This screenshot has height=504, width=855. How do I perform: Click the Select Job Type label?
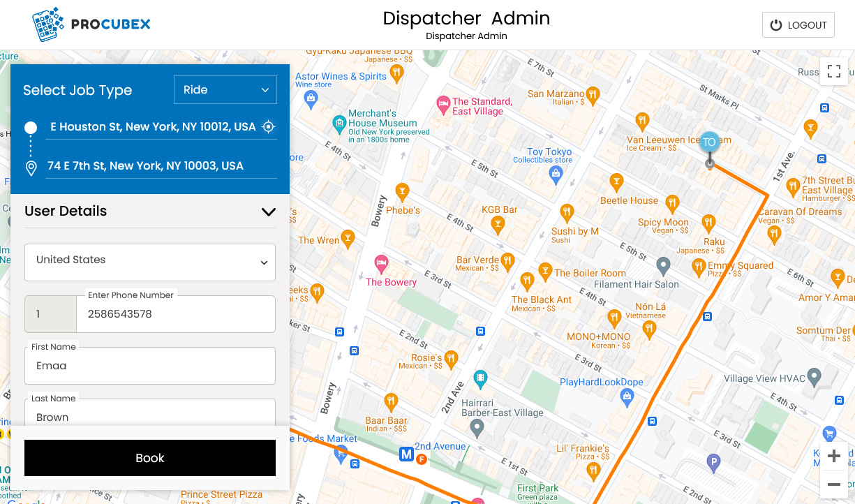tap(77, 90)
